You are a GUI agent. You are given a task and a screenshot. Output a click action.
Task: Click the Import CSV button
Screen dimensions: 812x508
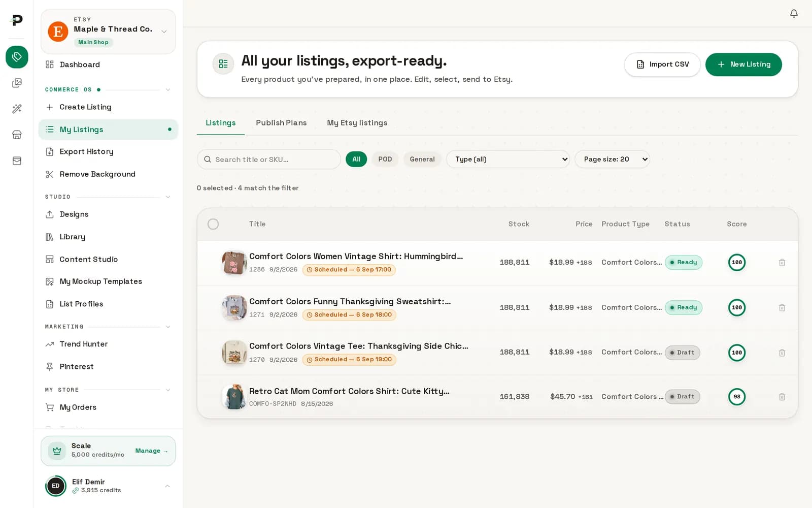pyautogui.click(x=662, y=65)
